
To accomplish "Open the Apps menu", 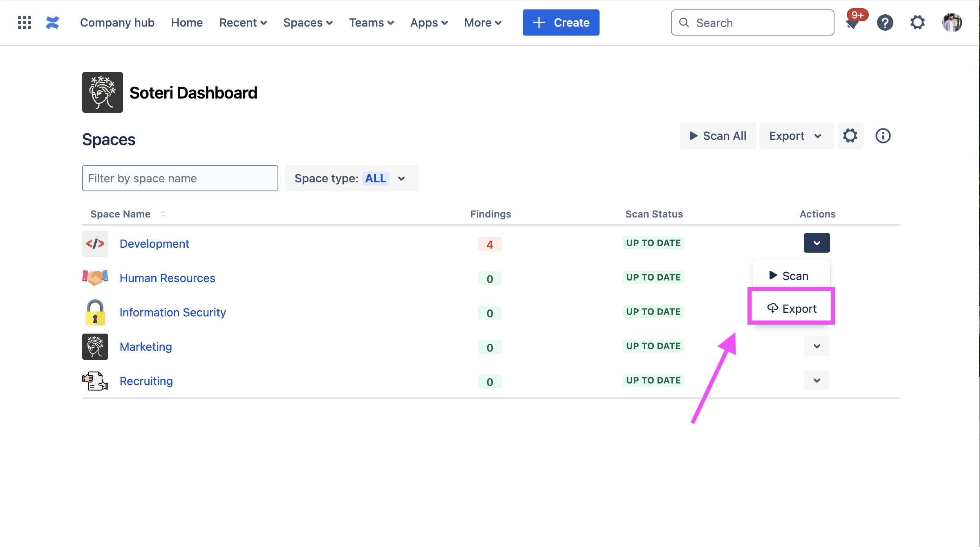I will 429,22.
